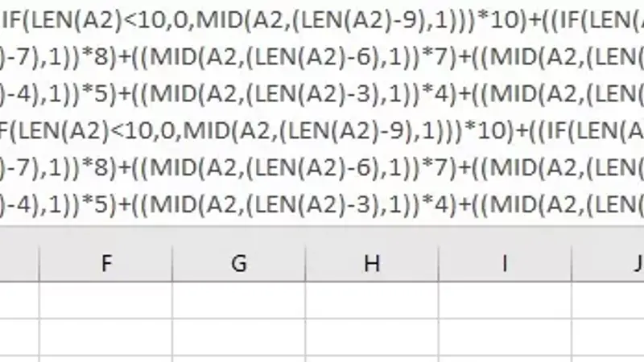Select the first visible cell under column H
The image size is (644, 362).
pos(372,300)
